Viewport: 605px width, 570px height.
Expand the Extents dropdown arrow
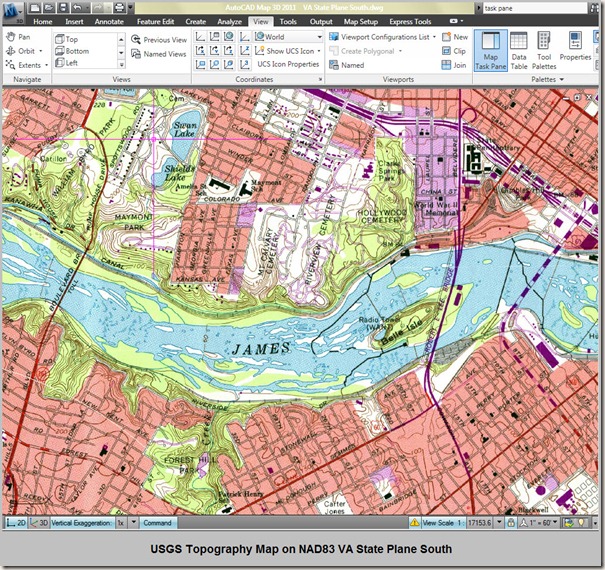pyautogui.click(x=46, y=65)
